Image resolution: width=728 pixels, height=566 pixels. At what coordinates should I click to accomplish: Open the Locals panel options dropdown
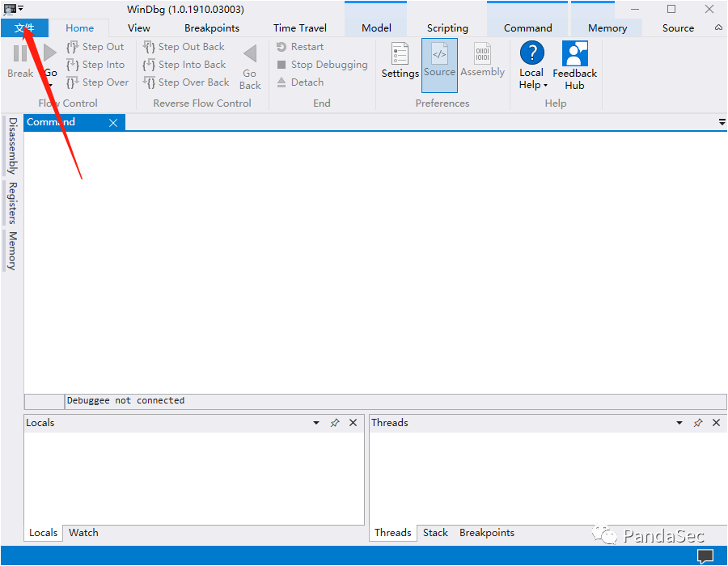[x=316, y=423]
